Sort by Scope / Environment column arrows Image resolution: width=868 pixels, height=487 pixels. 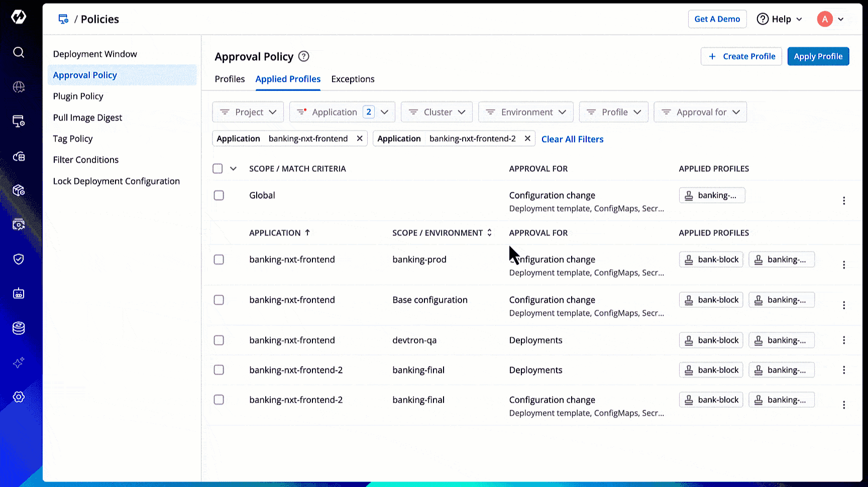click(489, 233)
